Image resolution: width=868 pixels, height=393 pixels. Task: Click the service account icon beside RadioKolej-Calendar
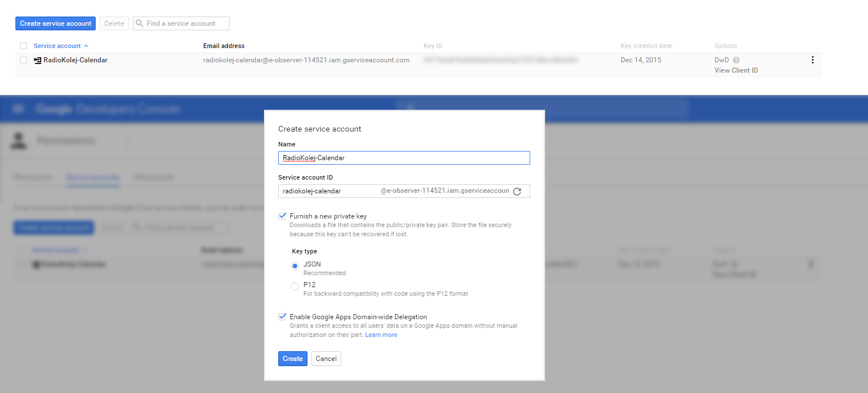(38, 59)
